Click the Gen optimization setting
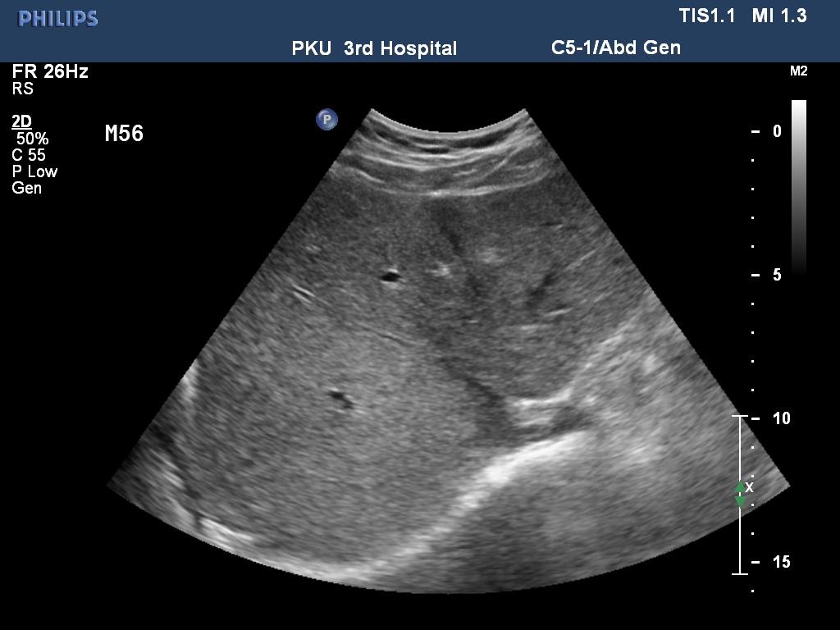The height and width of the screenshot is (630, 840). click(26, 188)
